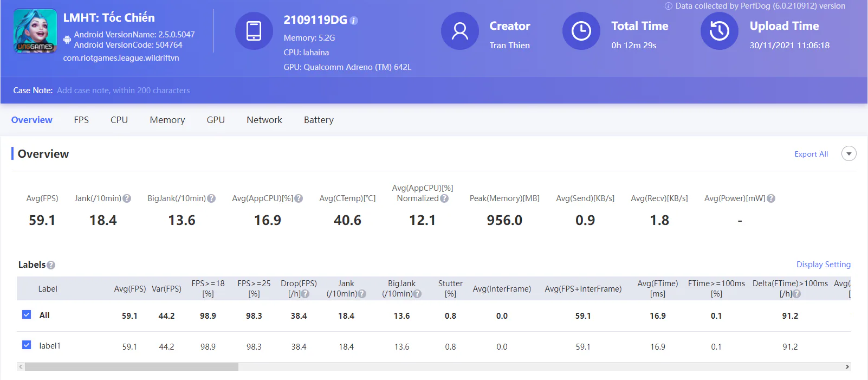Viewport: 868px width, 380px height.
Task: Click the GPU: Qualcomm Adreno (TM) 642L text
Action: point(347,67)
